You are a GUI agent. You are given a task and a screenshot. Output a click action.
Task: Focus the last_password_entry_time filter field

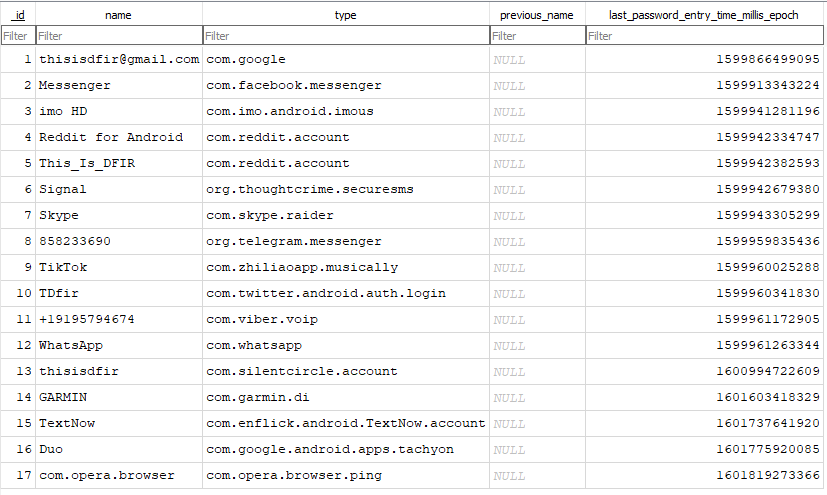704,36
